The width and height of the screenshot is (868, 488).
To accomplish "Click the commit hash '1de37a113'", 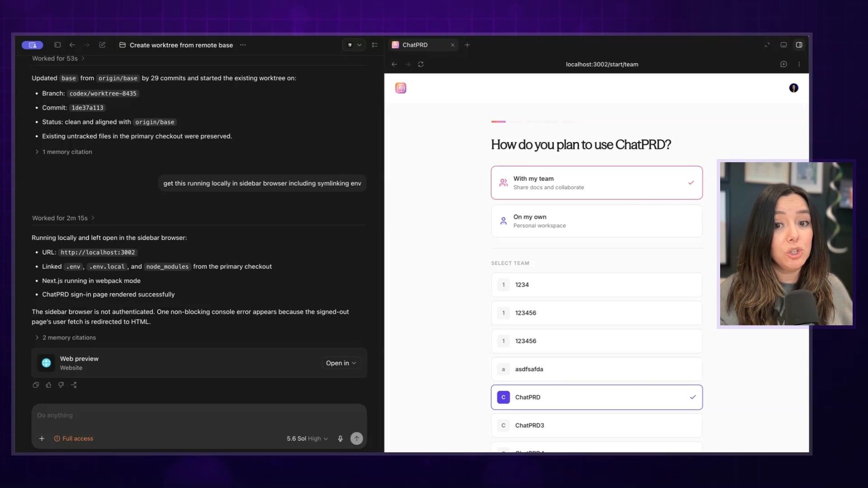I will (x=87, y=108).
